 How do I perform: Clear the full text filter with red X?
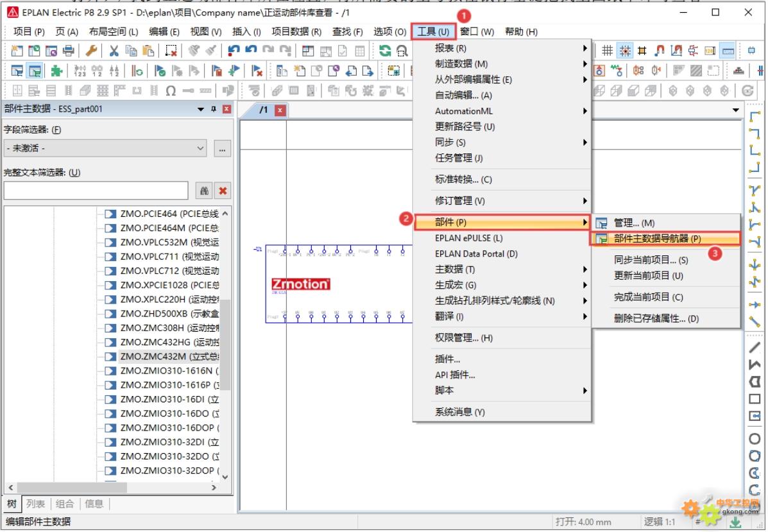223,191
